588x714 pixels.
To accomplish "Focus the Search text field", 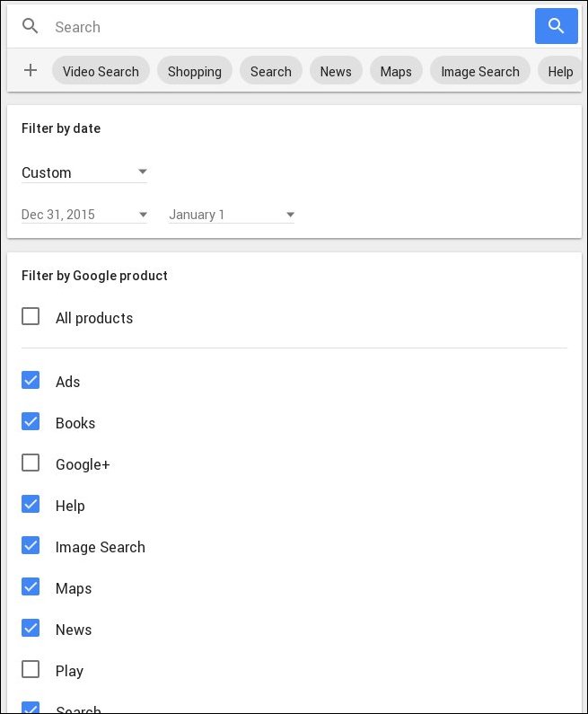I will click(291, 27).
